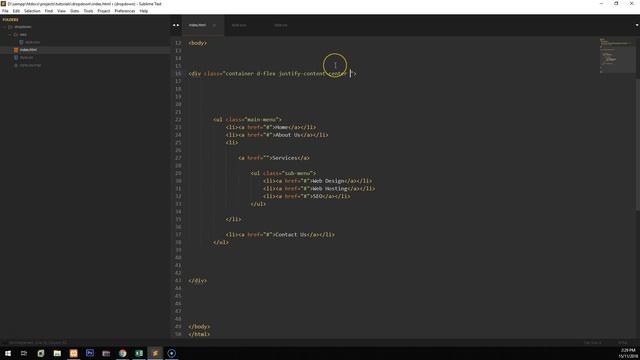Open the Help menu
Image resolution: width=640 pixels, height=360 pixels.
pos(144,11)
